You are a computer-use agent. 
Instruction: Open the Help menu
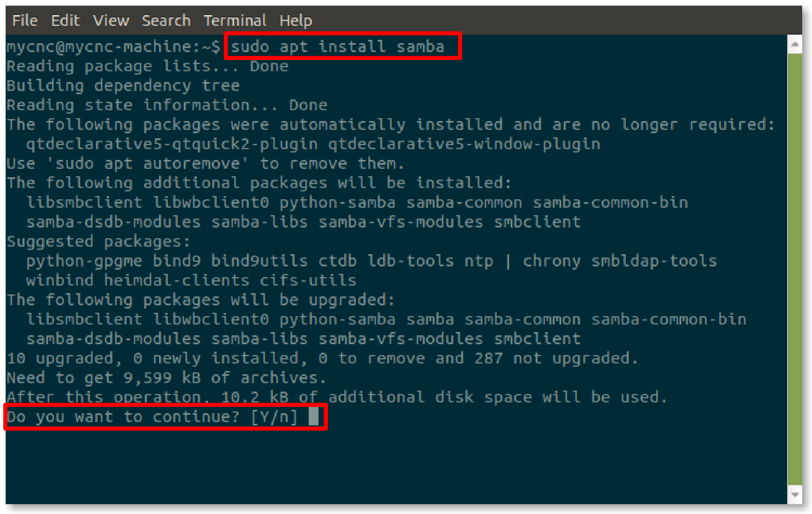296,21
